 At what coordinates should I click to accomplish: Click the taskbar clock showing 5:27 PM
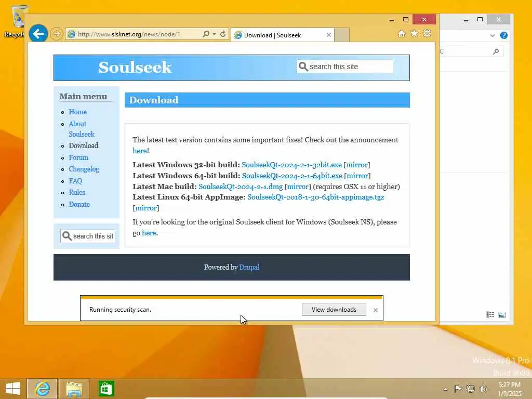(510, 389)
